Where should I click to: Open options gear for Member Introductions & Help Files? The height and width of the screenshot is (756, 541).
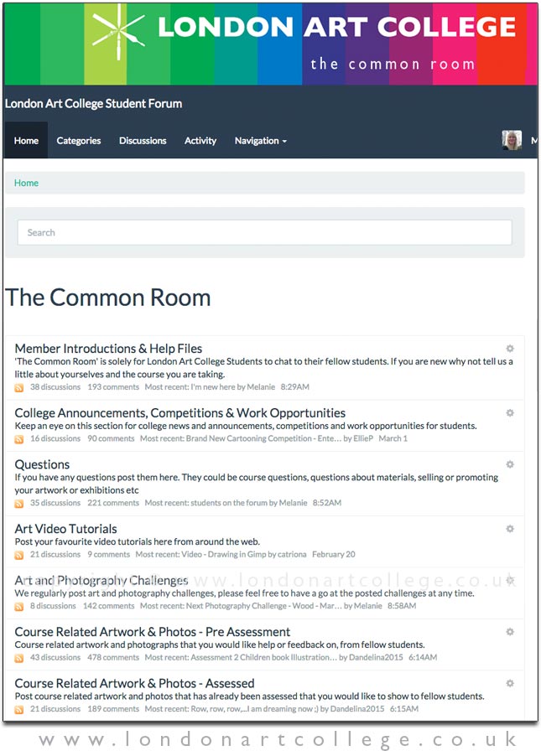pos(510,348)
